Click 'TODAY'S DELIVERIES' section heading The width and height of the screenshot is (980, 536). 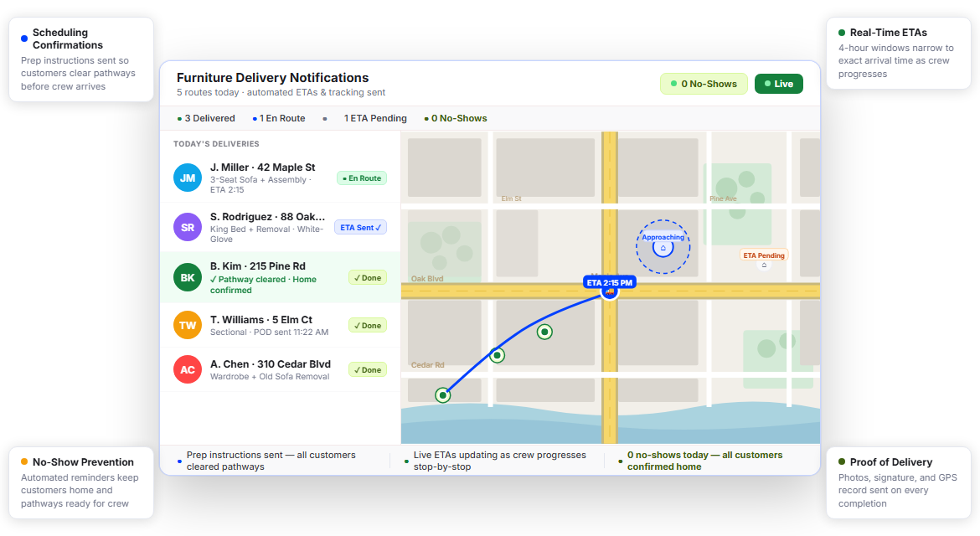click(x=216, y=144)
